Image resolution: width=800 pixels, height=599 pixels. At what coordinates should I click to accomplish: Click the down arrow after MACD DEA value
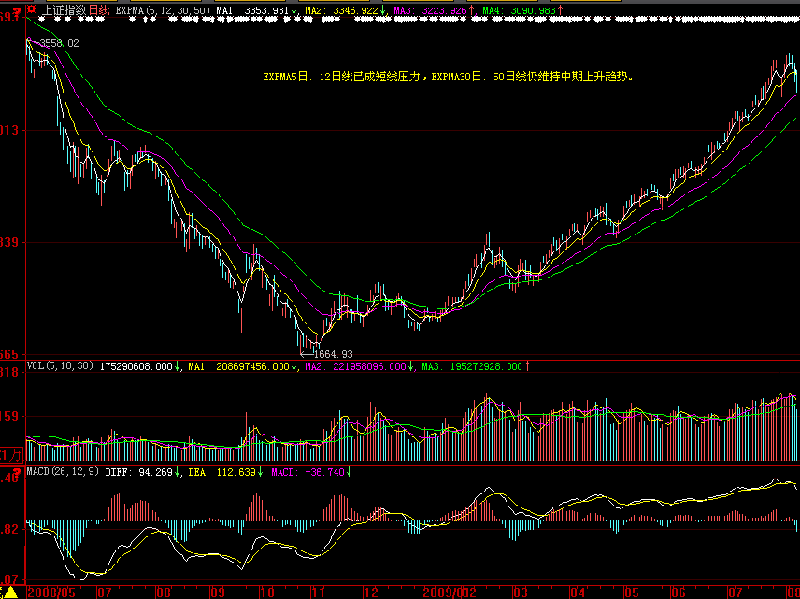(261, 472)
